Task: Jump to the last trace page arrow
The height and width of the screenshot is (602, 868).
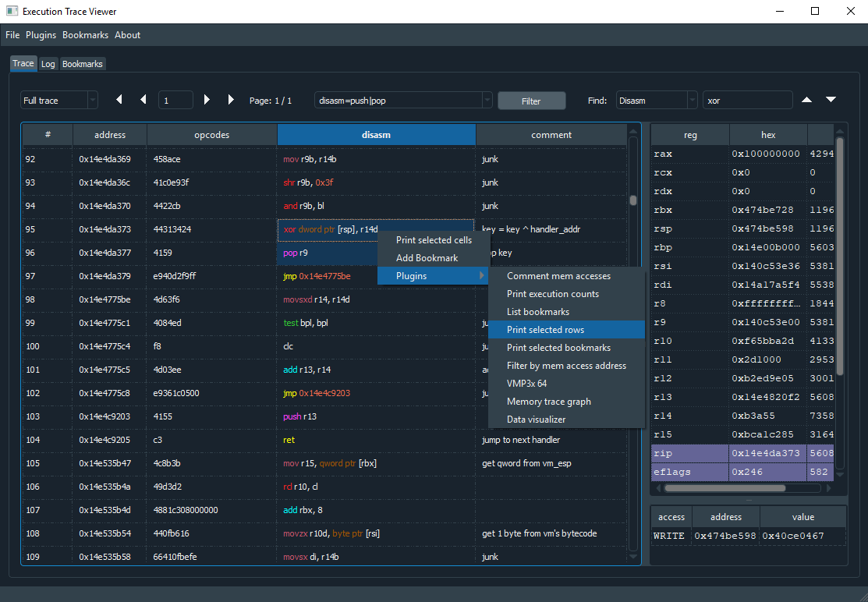Action: pos(231,100)
